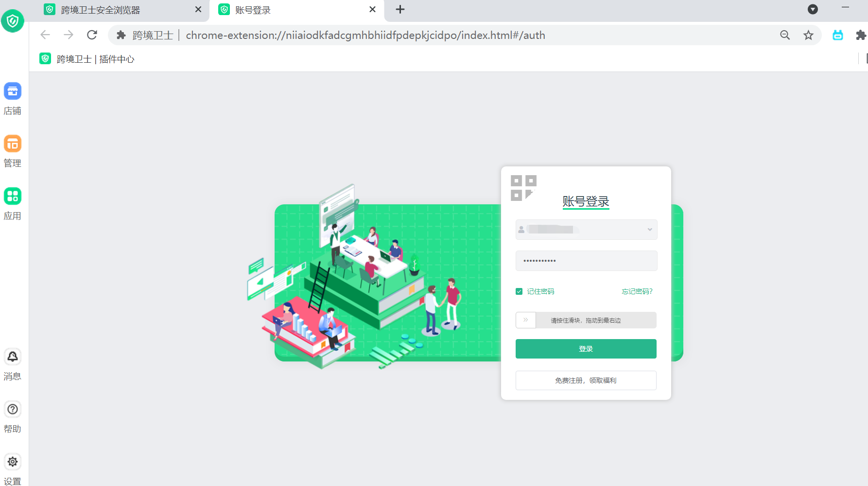Go back with the browser back arrow
Image resolution: width=868 pixels, height=486 pixels.
click(x=45, y=35)
